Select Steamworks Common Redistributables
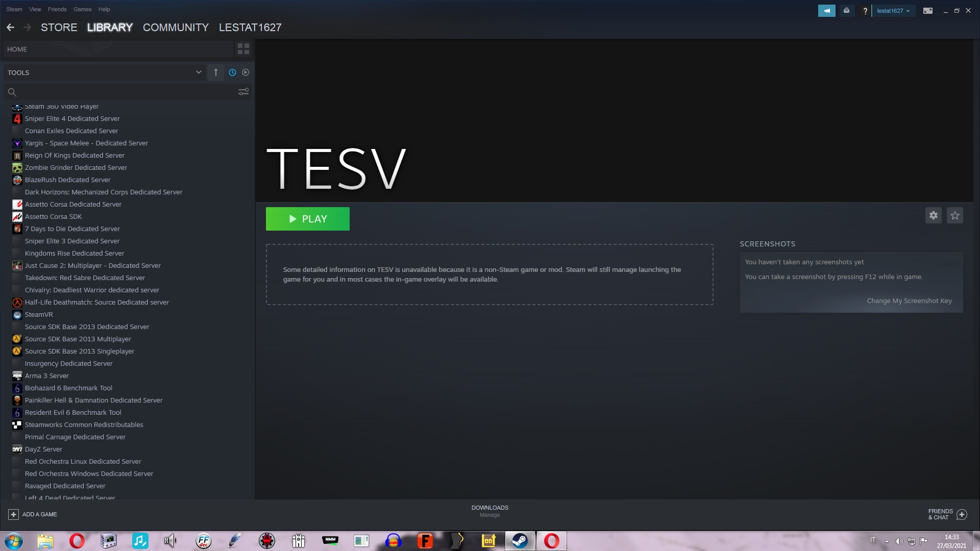This screenshot has height=551, width=980. 84,424
